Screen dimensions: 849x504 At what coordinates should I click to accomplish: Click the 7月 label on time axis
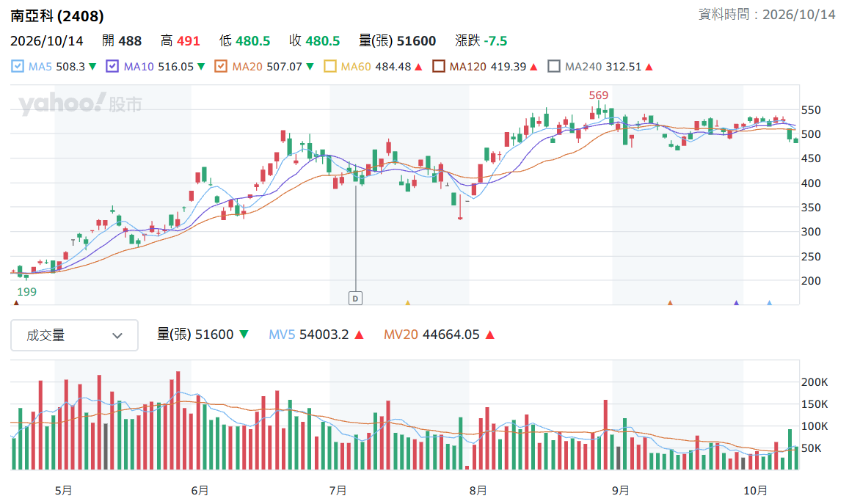click(x=338, y=491)
